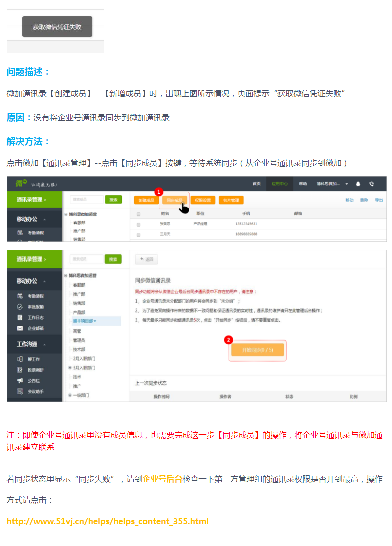The height and width of the screenshot is (546, 392).
Task: Open the 博科思微加... account dropdown
Action: pyautogui.click(x=332, y=184)
